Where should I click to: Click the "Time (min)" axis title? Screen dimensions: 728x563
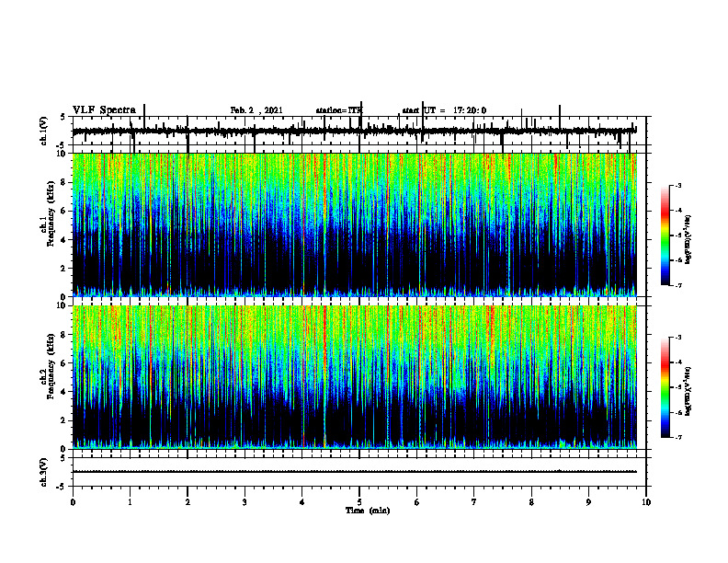(368, 511)
